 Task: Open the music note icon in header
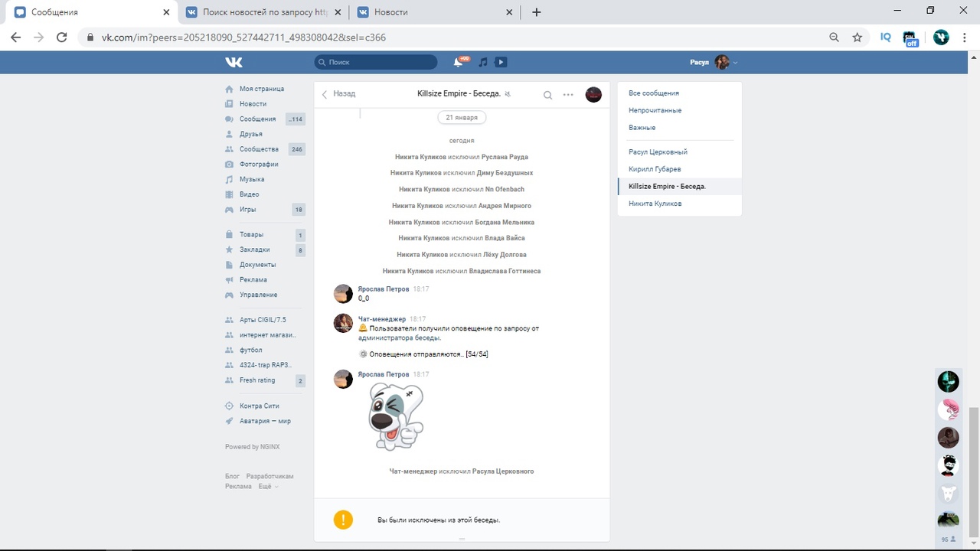(x=483, y=62)
